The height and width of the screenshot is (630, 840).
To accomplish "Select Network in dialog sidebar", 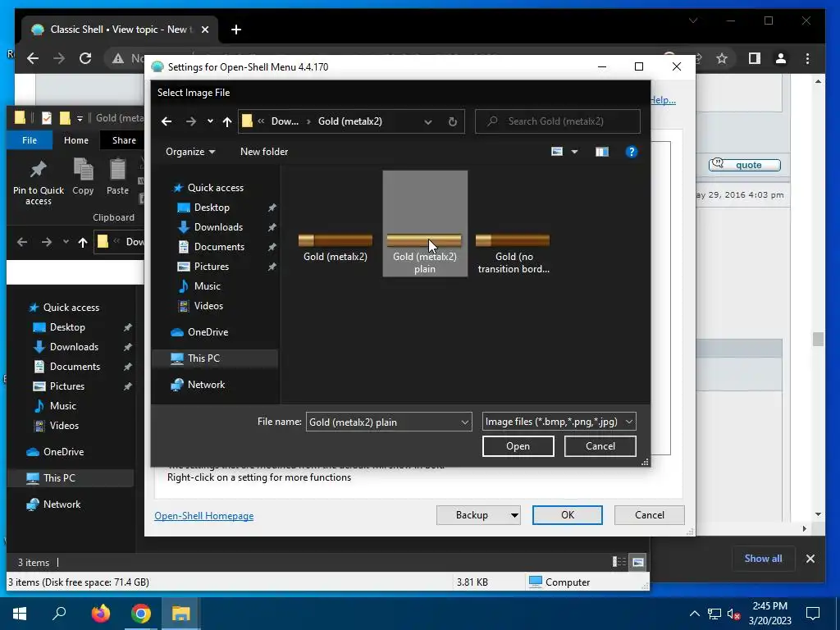I will point(206,385).
